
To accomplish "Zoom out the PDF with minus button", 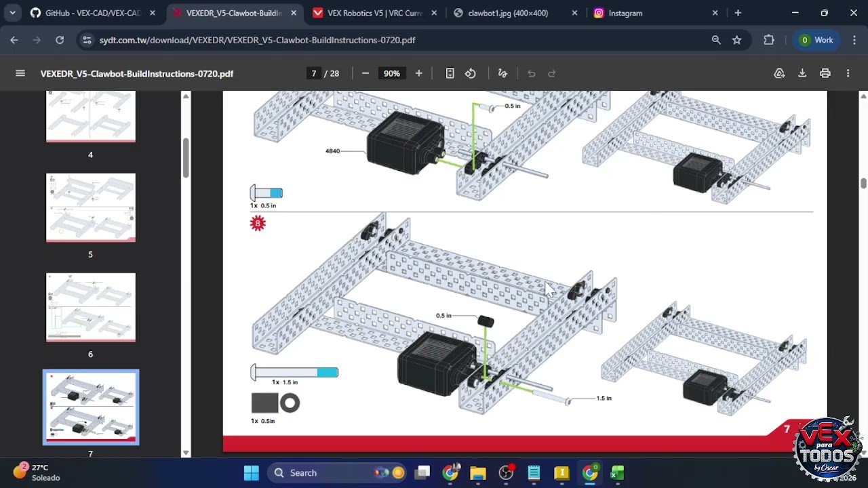I will [x=366, y=73].
